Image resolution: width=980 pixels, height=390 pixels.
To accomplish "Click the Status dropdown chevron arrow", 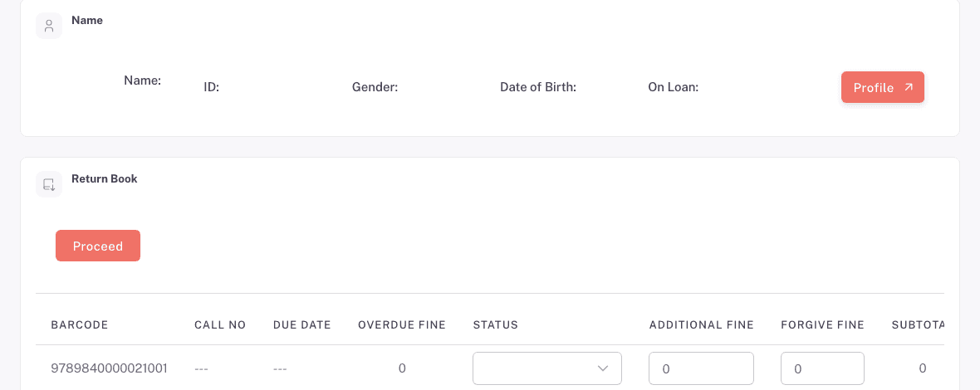I will click(603, 368).
